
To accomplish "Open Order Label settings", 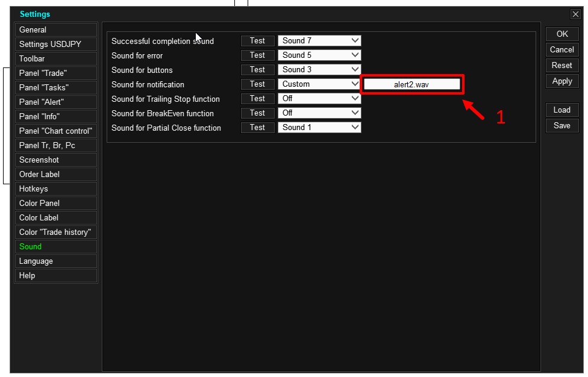I will click(56, 174).
